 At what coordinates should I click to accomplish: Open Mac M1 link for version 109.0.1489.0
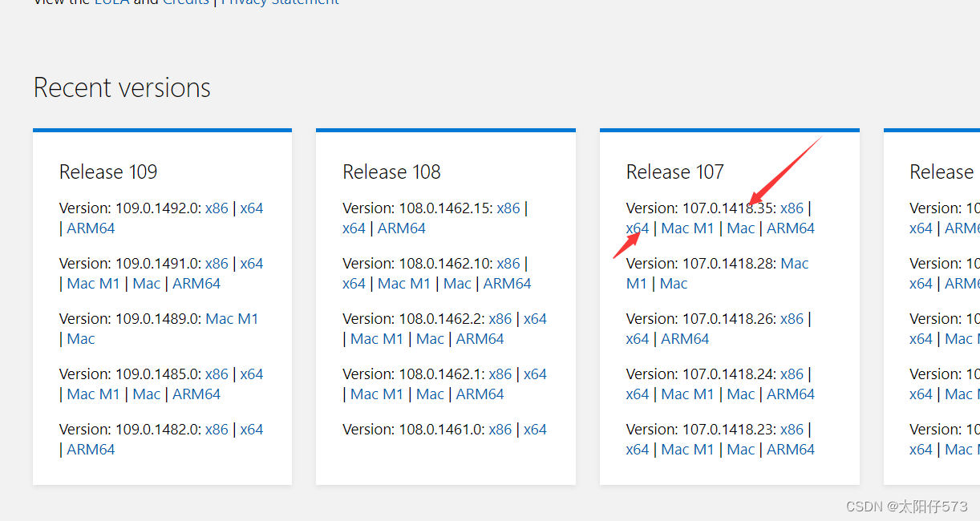232,319
